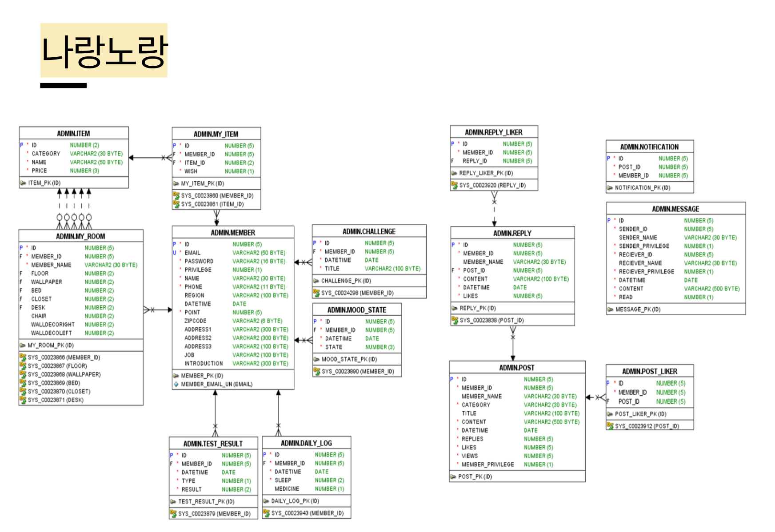Click the key icon beside CHALLENGE_PK (ID)
This screenshot has width=775, height=532.
[316, 281]
